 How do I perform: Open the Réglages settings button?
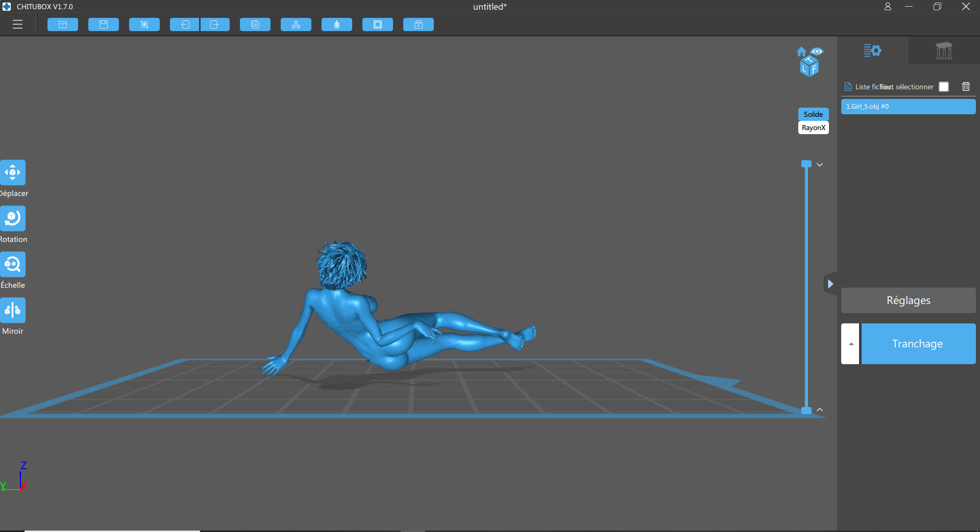[x=908, y=300]
